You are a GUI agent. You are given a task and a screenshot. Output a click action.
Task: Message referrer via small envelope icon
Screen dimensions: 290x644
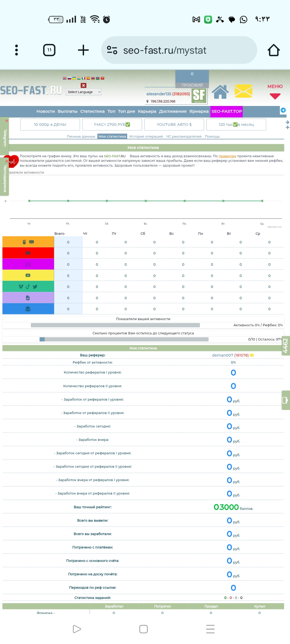point(252,355)
